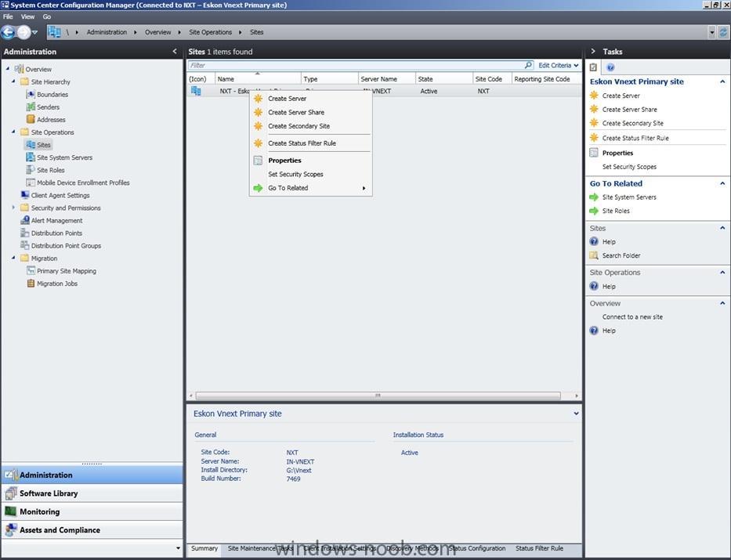Viewport: 731px width, 560px height.
Task: Click the Tasks pane help icon
Action: tap(610, 67)
